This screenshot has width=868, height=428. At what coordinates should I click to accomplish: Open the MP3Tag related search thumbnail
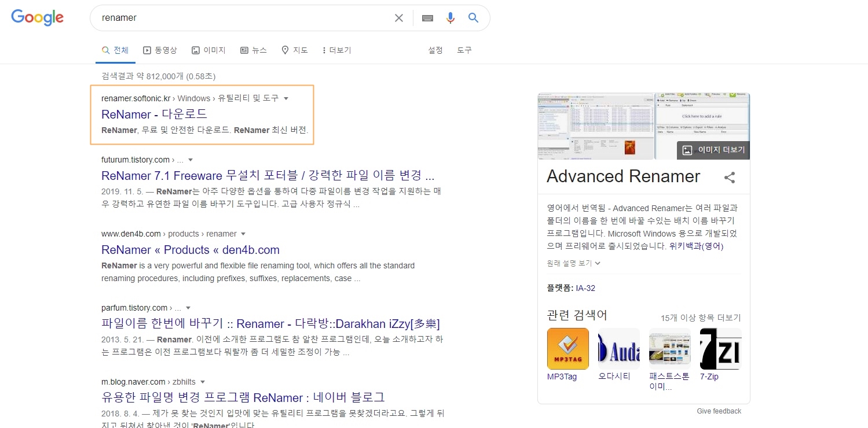(x=568, y=349)
